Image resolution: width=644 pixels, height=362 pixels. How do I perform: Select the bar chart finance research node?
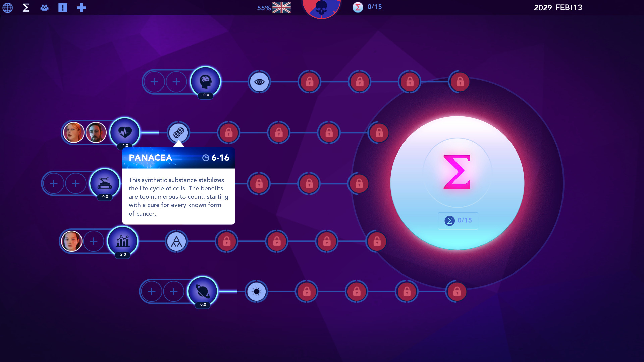pyautogui.click(x=123, y=241)
